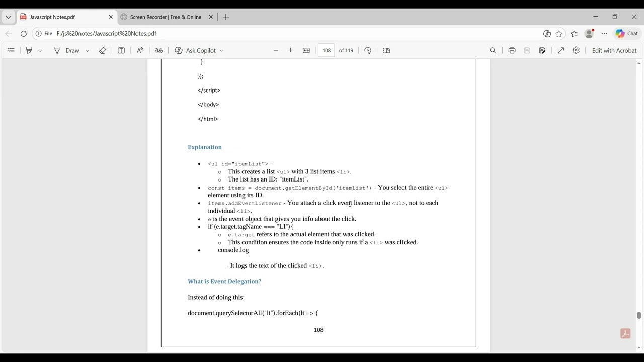Image resolution: width=644 pixels, height=362 pixels.
Task: View site information File icon
Action: tap(44, 33)
